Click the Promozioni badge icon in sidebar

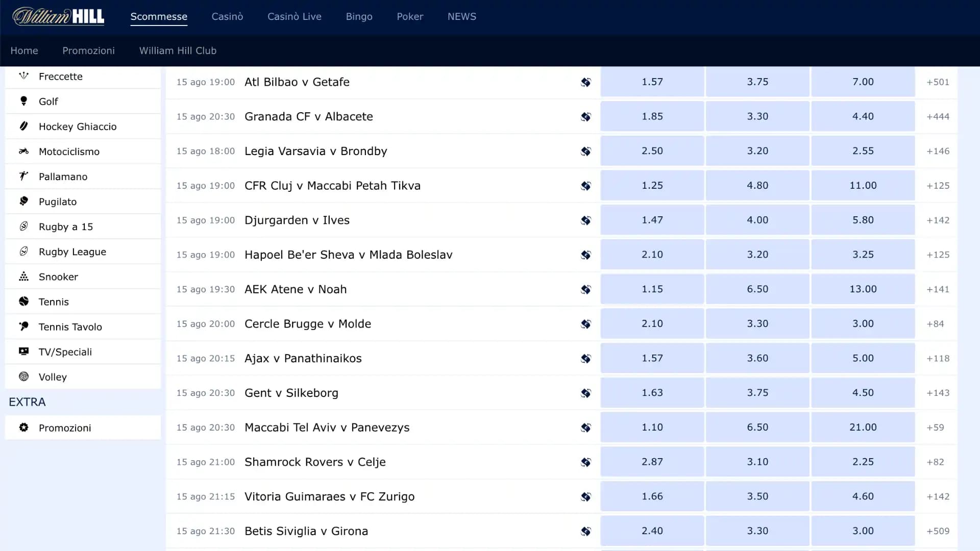[x=23, y=428]
